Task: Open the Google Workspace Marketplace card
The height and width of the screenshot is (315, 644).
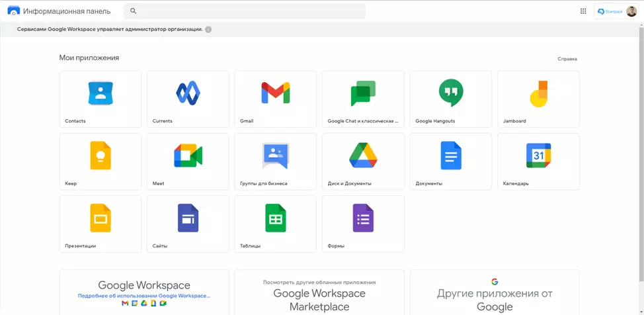Action: point(319,292)
